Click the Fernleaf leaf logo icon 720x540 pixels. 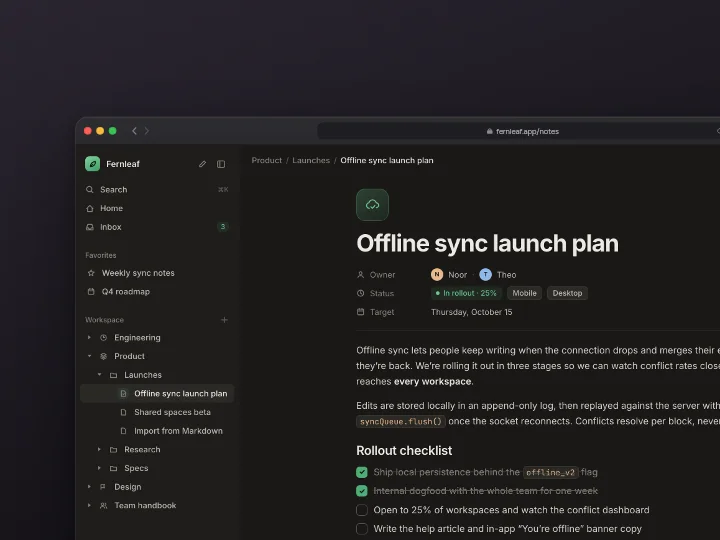pos(92,164)
